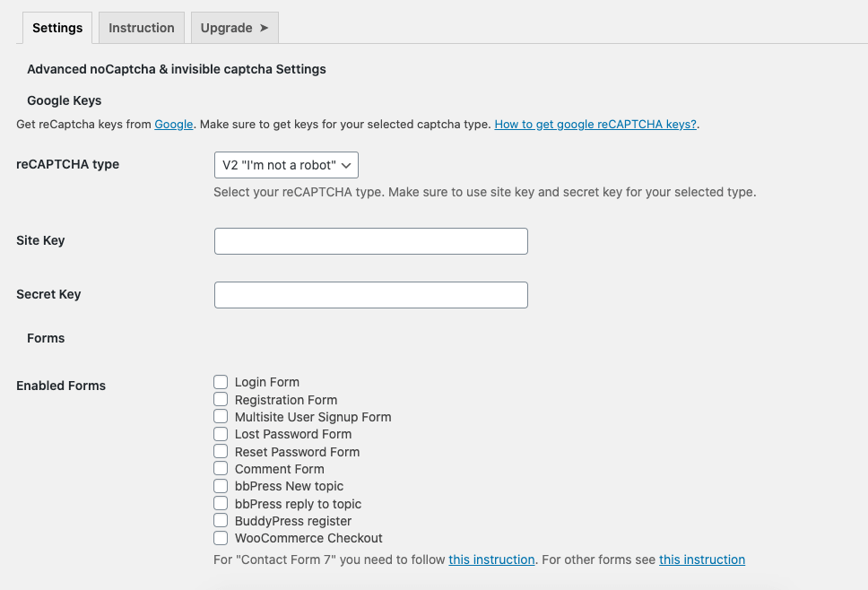Click the Google link for reCaptcha keys
This screenshot has width=868, height=590.
pos(173,124)
